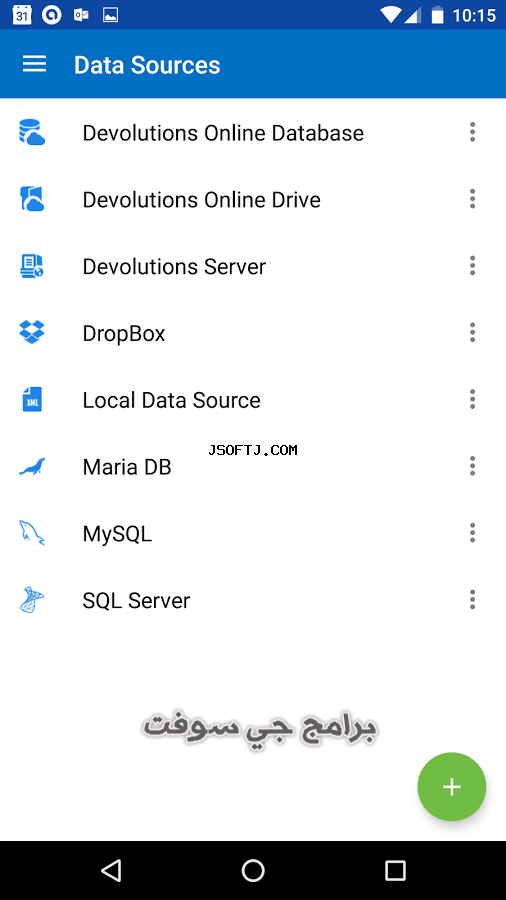Tap the Wi-Fi status icon
The height and width of the screenshot is (900, 506).
[x=391, y=15]
